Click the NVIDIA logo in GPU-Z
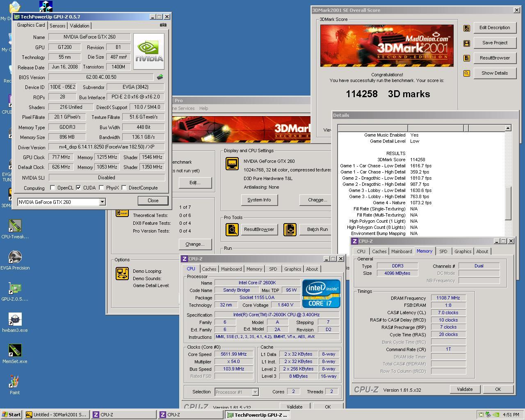The width and height of the screenshot is (525, 420). (x=149, y=51)
